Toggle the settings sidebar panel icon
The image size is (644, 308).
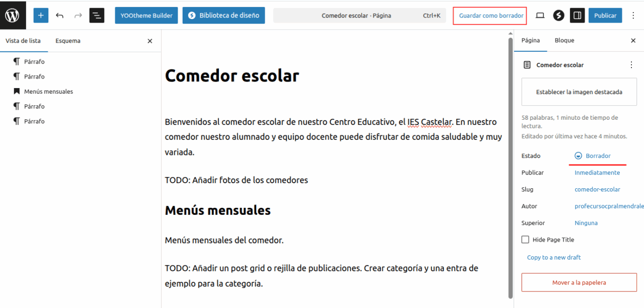tap(577, 16)
